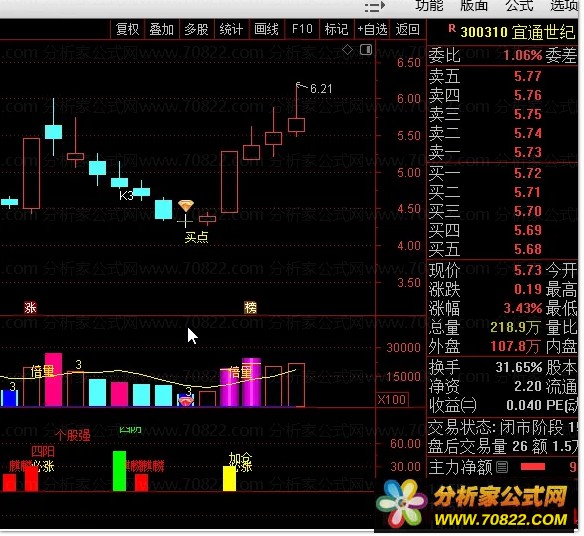Viewport: 584px width, 536px height.
Task: Open the 公式 menu
Action: (519, 6)
